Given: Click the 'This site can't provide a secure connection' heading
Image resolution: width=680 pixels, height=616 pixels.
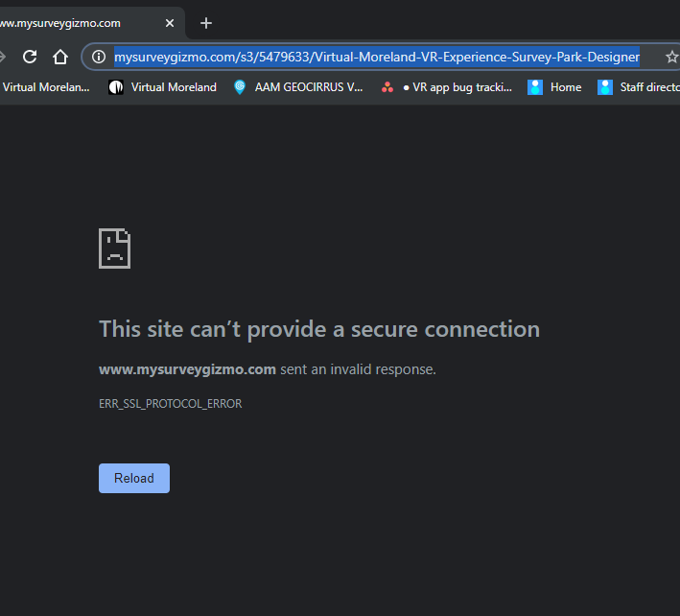Looking at the screenshot, I should point(319,330).
